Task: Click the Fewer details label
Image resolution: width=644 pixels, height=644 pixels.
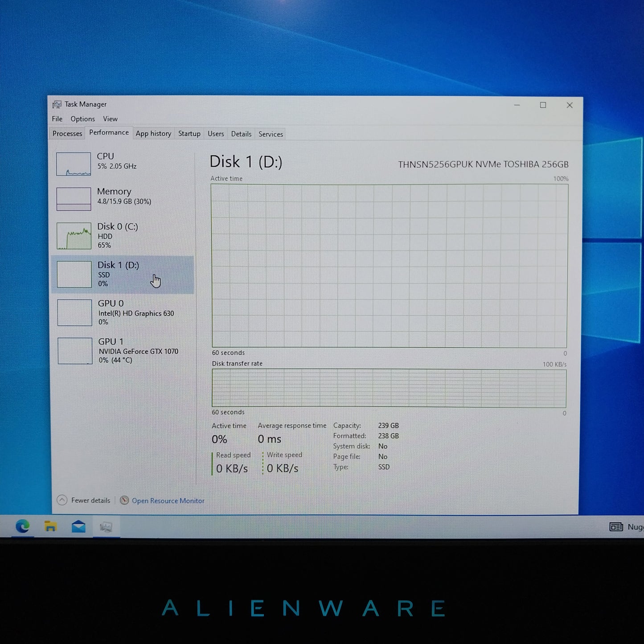Action: click(x=90, y=500)
